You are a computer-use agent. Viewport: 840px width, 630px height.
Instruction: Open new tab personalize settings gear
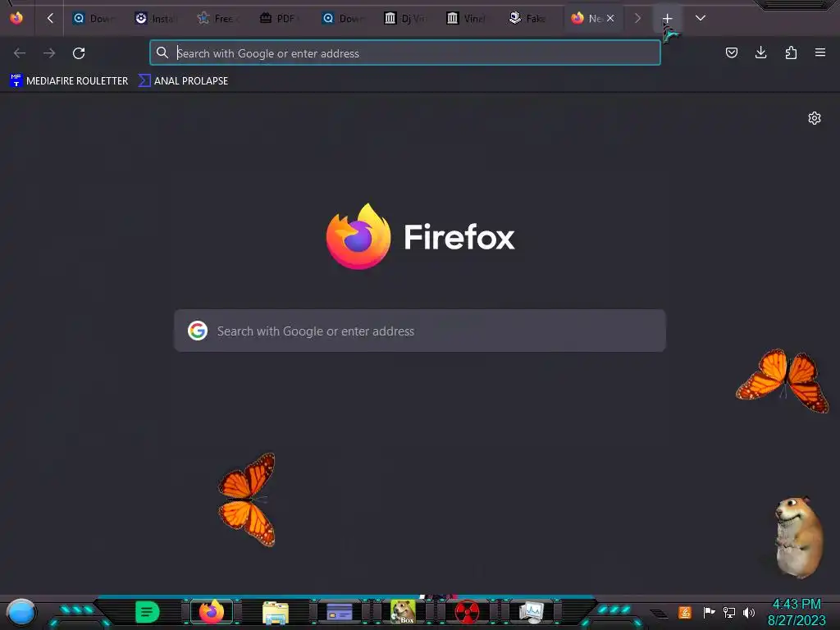click(x=815, y=118)
